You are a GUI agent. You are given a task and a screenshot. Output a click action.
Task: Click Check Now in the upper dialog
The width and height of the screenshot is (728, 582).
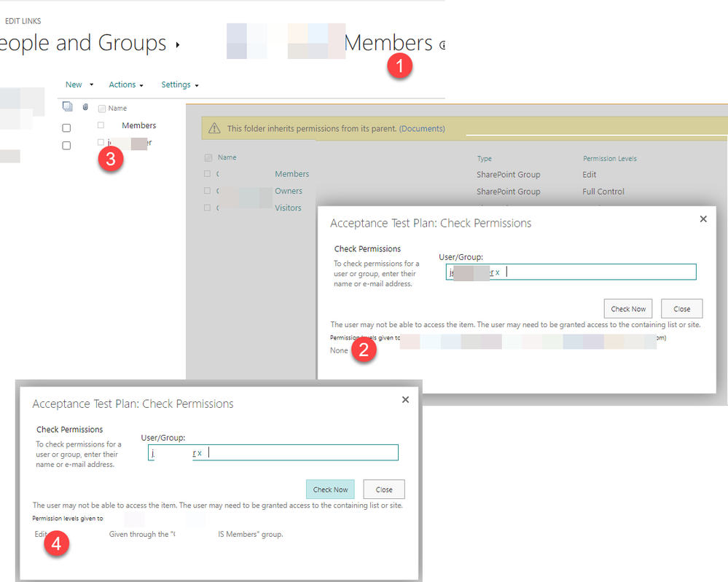628,309
